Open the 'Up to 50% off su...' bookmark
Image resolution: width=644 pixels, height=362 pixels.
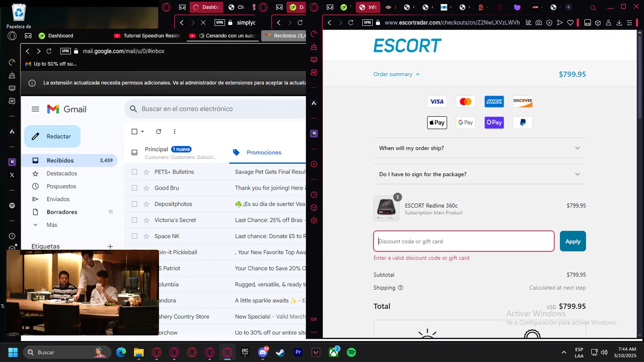tap(51, 64)
